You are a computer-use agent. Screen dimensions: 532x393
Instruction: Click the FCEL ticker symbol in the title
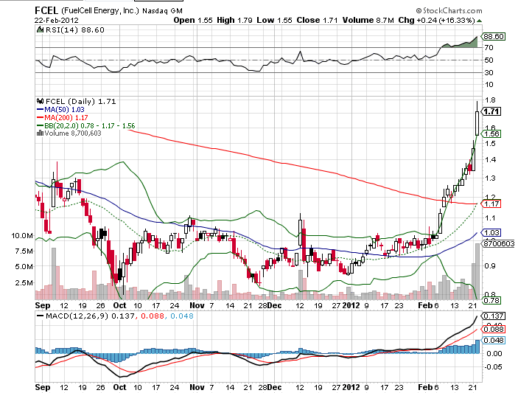tap(46, 11)
